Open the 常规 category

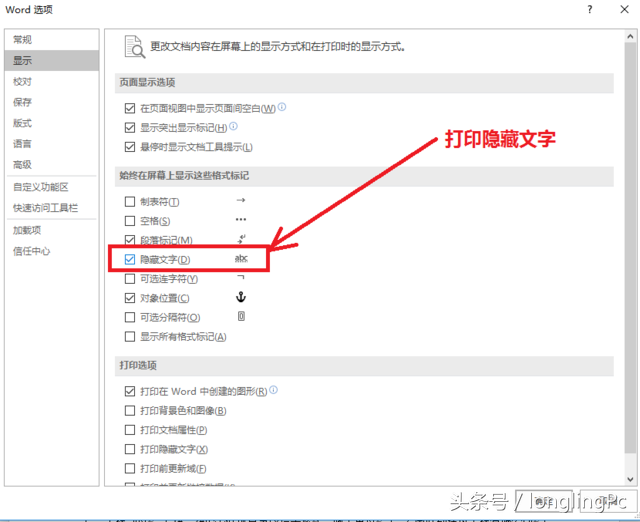[x=51, y=40]
